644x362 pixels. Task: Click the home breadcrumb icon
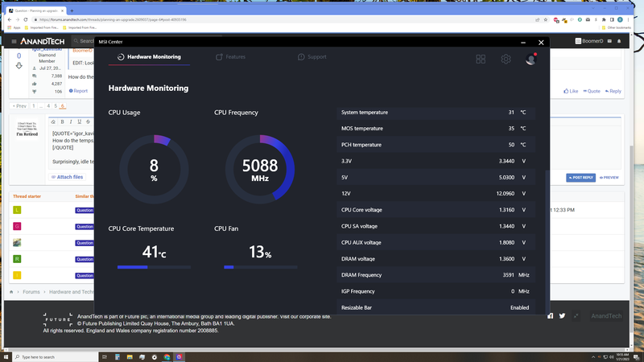click(11, 292)
